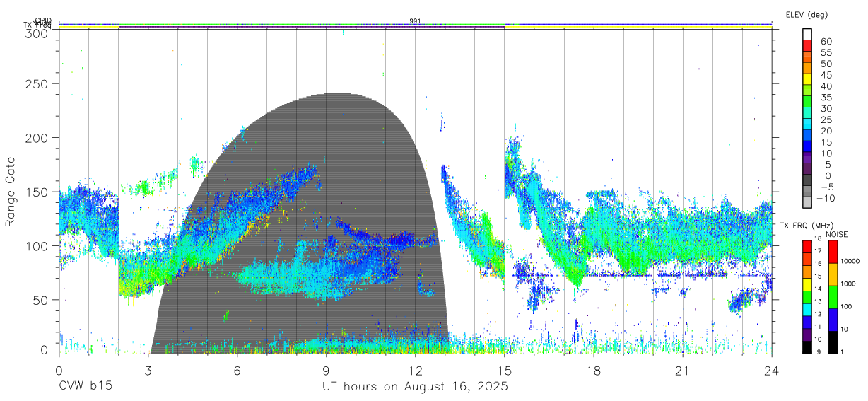The height and width of the screenshot is (401, 868).
Task: Click the '45' label on ELEV scale
Action: (x=826, y=75)
